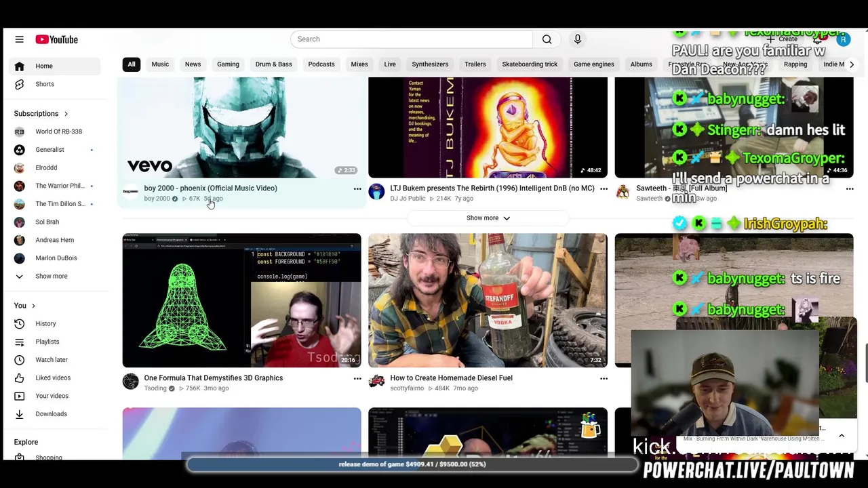Open Andreas Hem channel subscription
The image size is (868, 488).
click(x=54, y=240)
